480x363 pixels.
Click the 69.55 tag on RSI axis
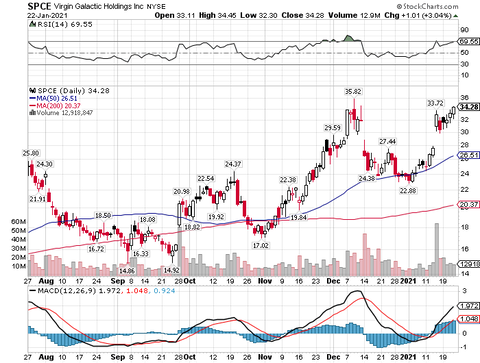point(469,42)
